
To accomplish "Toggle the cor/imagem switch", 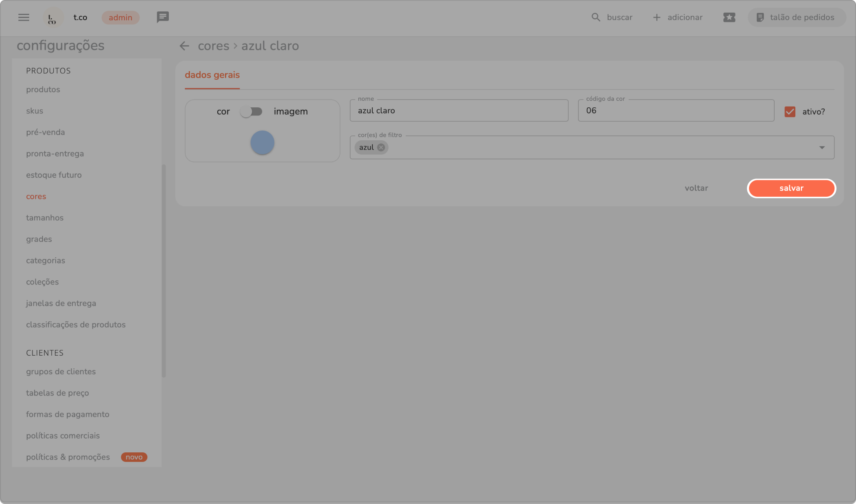I will click(251, 111).
